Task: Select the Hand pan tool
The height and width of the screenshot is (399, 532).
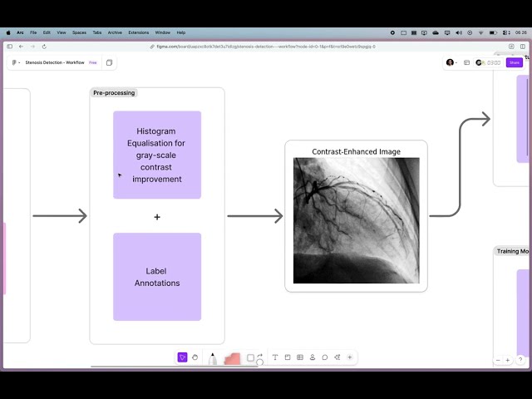Action: (x=195, y=357)
